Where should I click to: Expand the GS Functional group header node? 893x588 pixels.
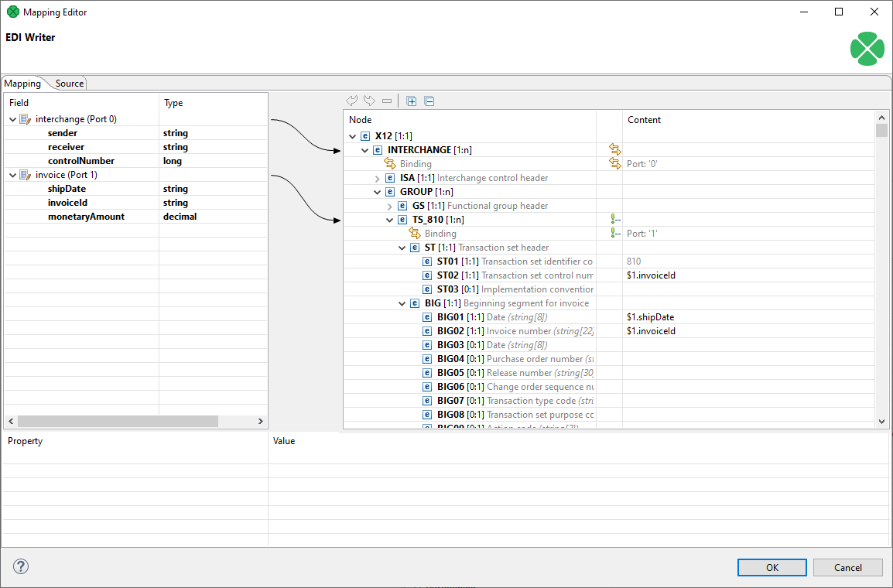[389, 205]
